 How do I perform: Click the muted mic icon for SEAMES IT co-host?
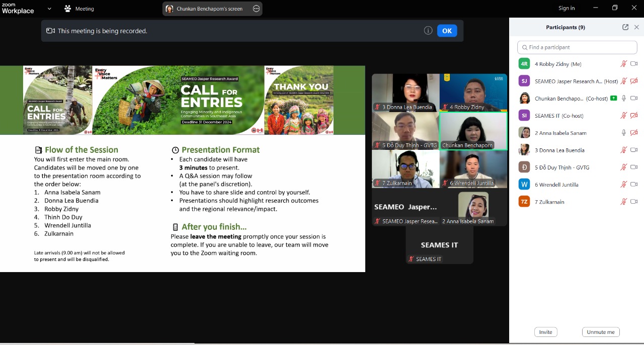(x=624, y=116)
